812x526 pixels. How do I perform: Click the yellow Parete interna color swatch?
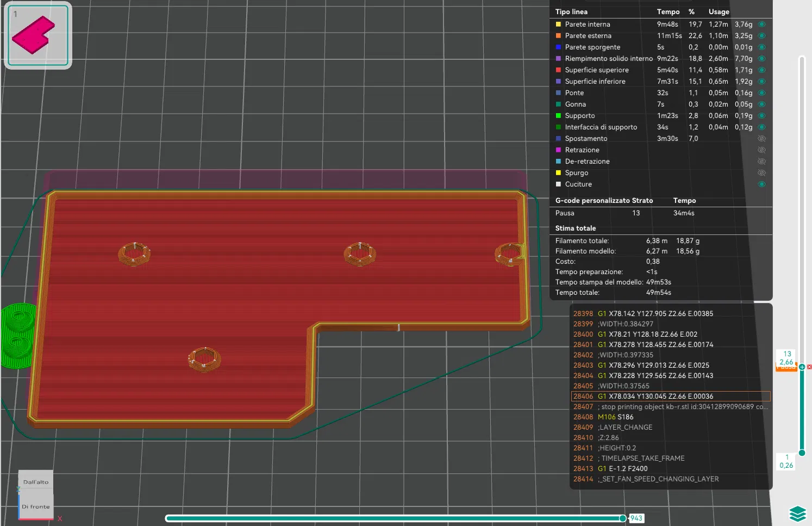(x=558, y=24)
